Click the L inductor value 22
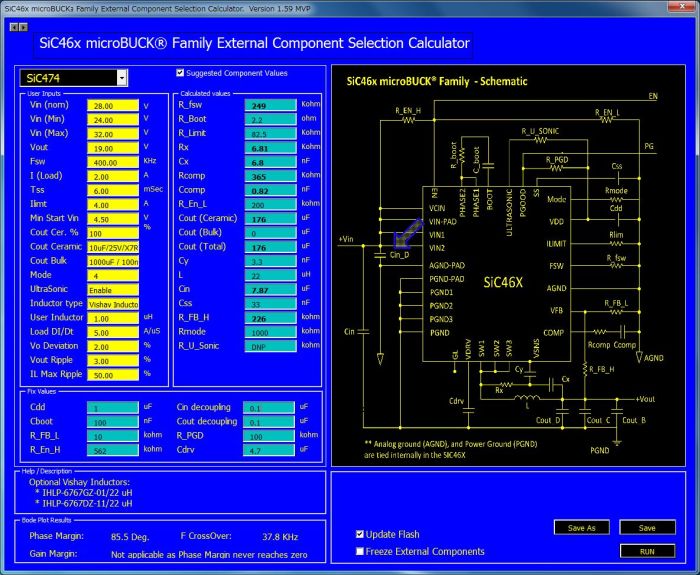Viewport: 700px width, 575px height. 271,275
